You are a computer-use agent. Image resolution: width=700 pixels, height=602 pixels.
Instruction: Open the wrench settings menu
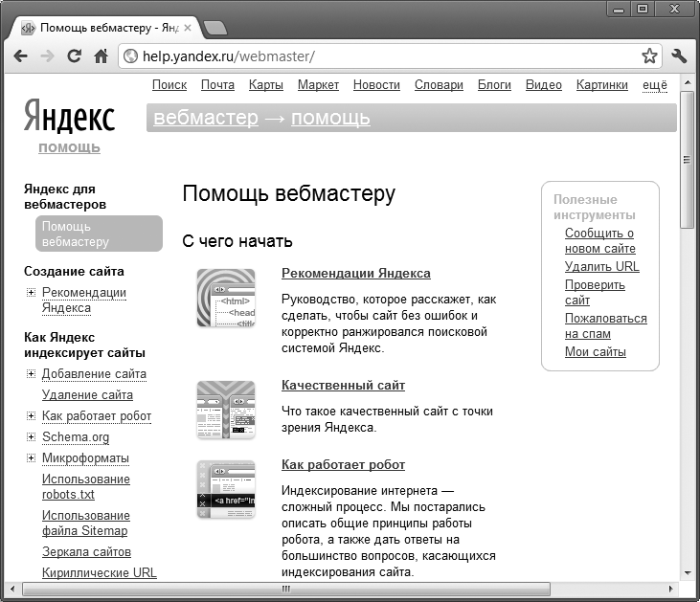click(679, 56)
